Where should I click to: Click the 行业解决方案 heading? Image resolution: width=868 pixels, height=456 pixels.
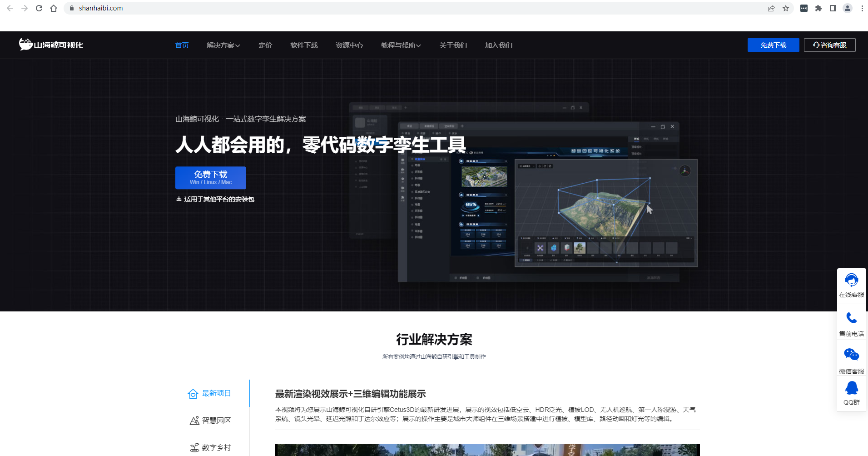[434, 339]
